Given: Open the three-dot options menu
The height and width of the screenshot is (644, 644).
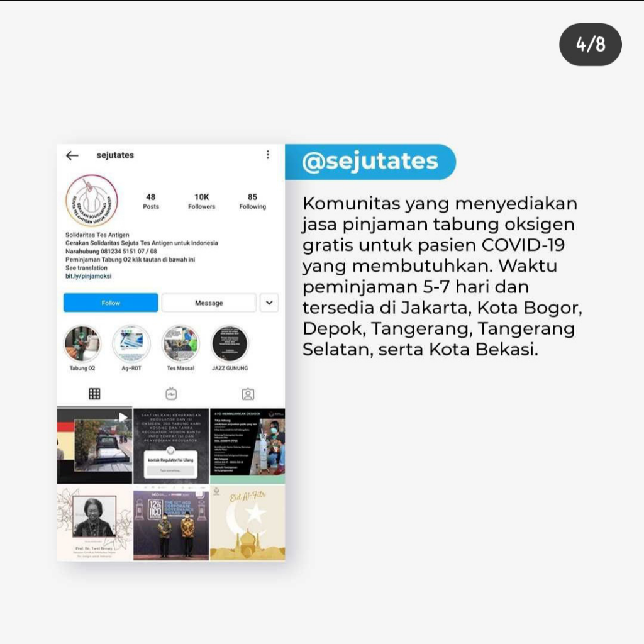Looking at the screenshot, I should pos(268,155).
